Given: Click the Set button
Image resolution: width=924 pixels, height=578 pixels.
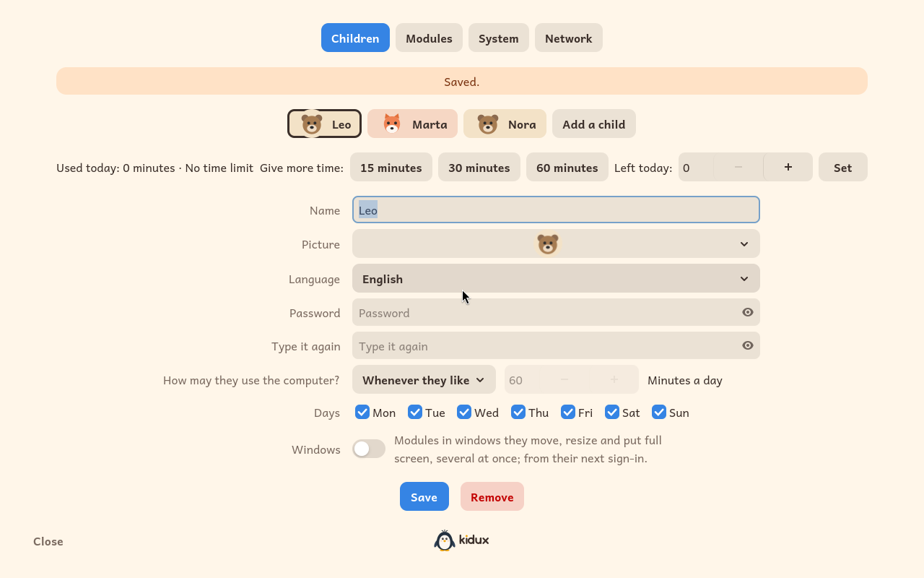Looking at the screenshot, I should click(x=843, y=167).
